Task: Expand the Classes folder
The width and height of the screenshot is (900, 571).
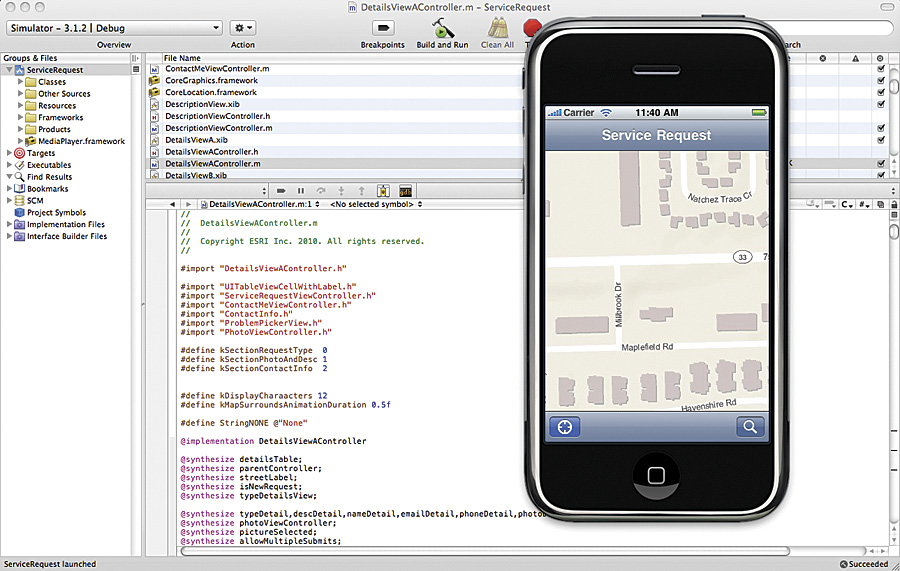Action: tap(20, 81)
